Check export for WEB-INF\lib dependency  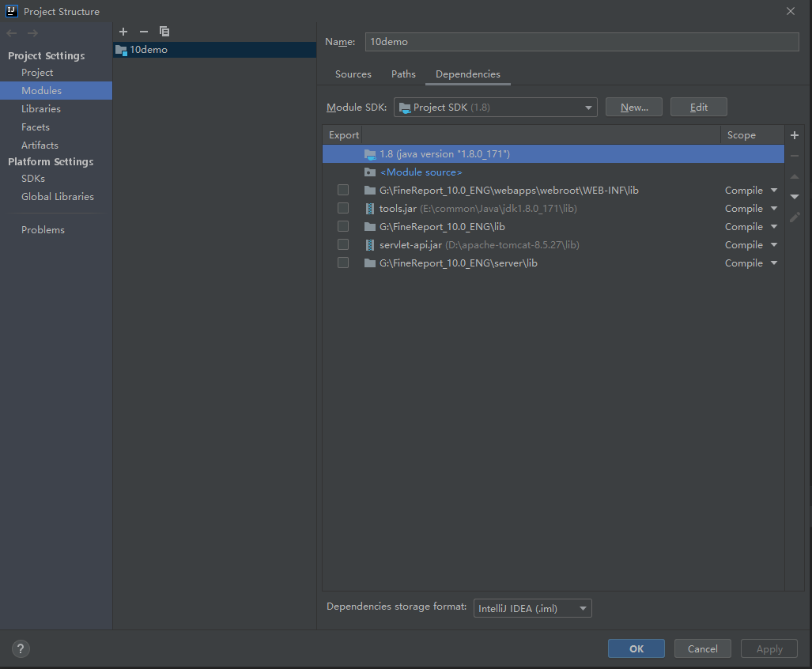tap(343, 190)
